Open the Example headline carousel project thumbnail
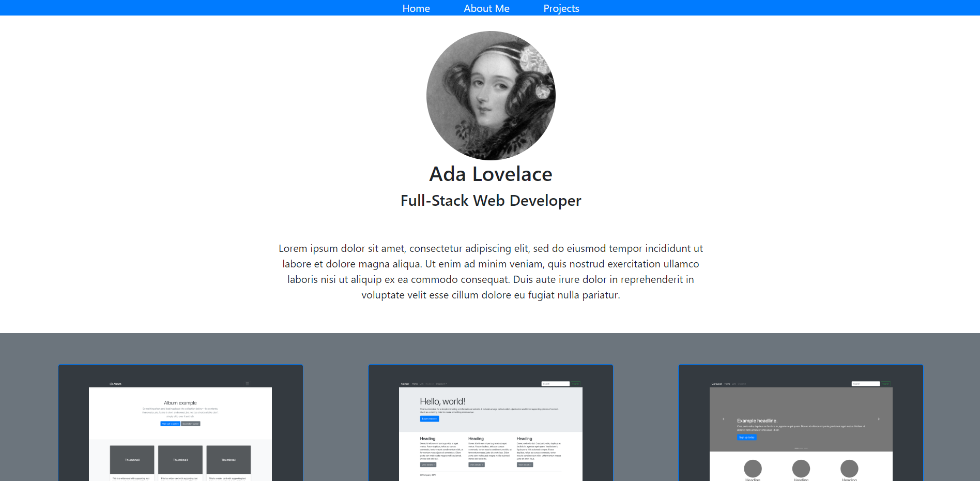The height and width of the screenshot is (481, 980). pos(801,423)
